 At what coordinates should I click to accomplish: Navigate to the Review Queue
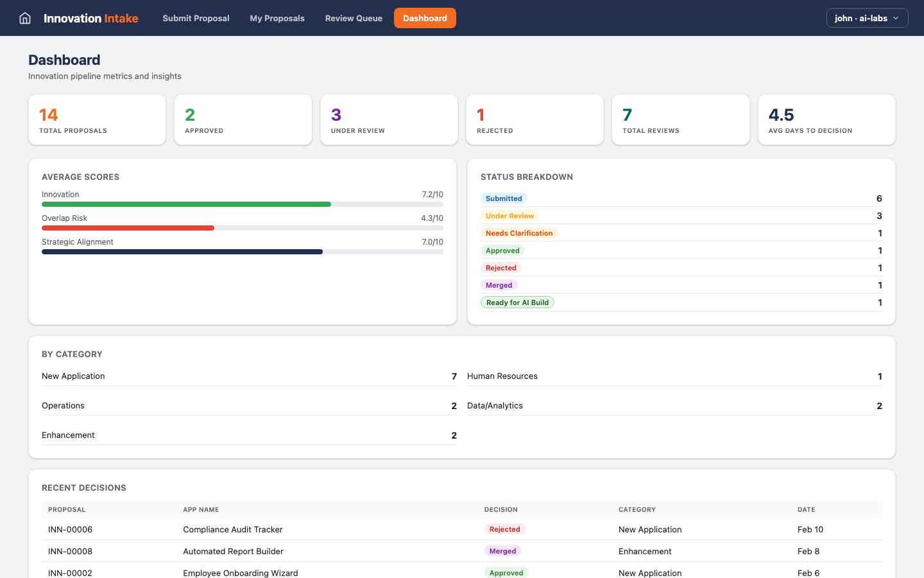click(354, 18)
